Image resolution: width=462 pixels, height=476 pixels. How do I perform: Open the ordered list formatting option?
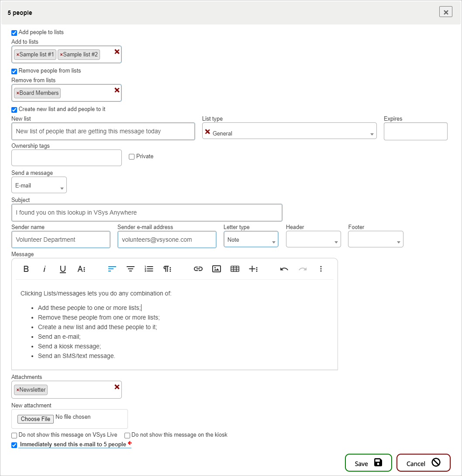[149, 269]
